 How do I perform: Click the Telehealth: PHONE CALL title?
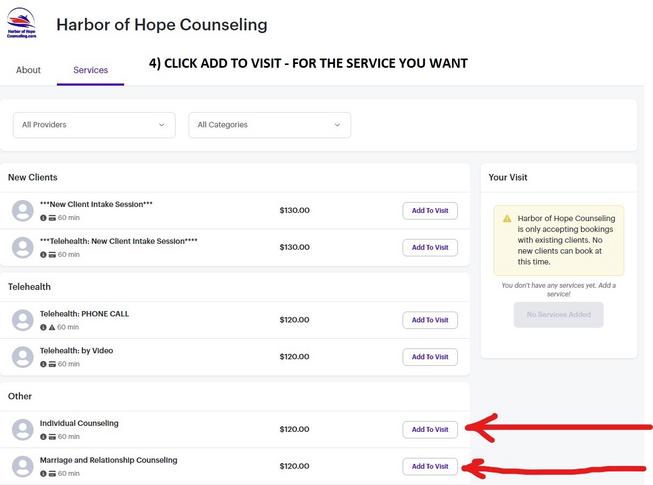pyautogui.click(x=84, y=314)
